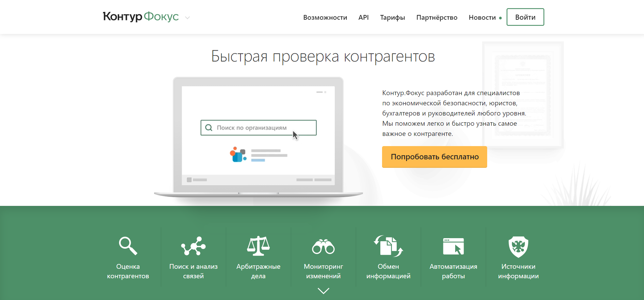Select the documents exchange icon for Обмен информацией
644x300 pixels.
[x=389, y=246]
